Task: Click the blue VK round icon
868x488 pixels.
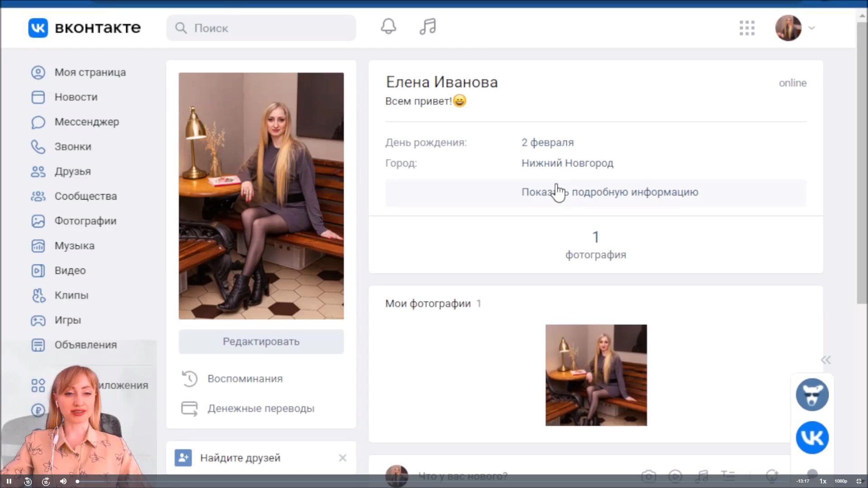Action: pyautogui.click(x=812, y=437)
